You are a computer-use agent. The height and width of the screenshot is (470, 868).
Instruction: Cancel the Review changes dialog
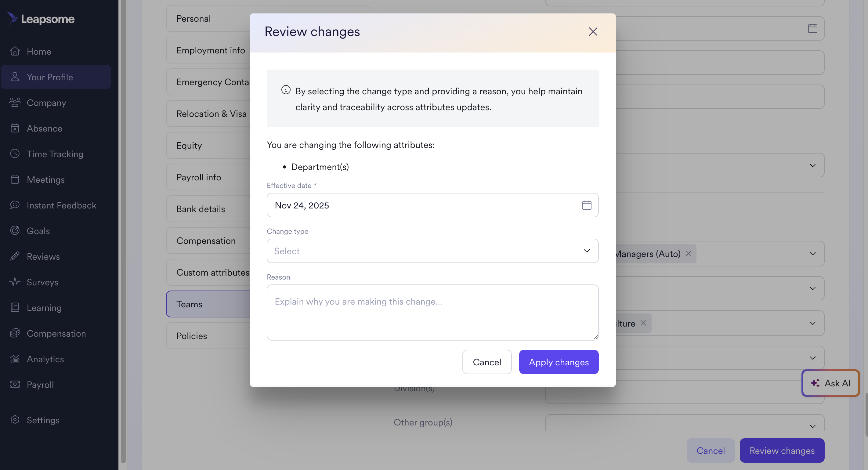tap(486, 362)
